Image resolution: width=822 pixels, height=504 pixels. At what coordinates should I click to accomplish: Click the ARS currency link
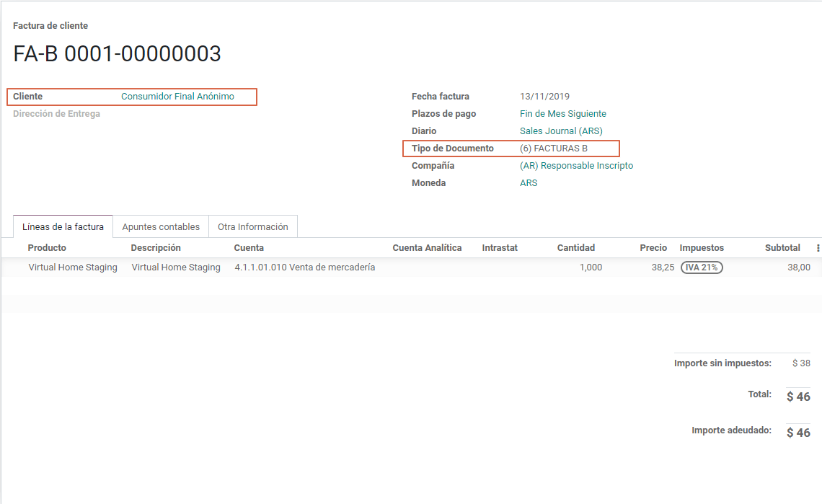pyautogui.click(x=529, y=183)
